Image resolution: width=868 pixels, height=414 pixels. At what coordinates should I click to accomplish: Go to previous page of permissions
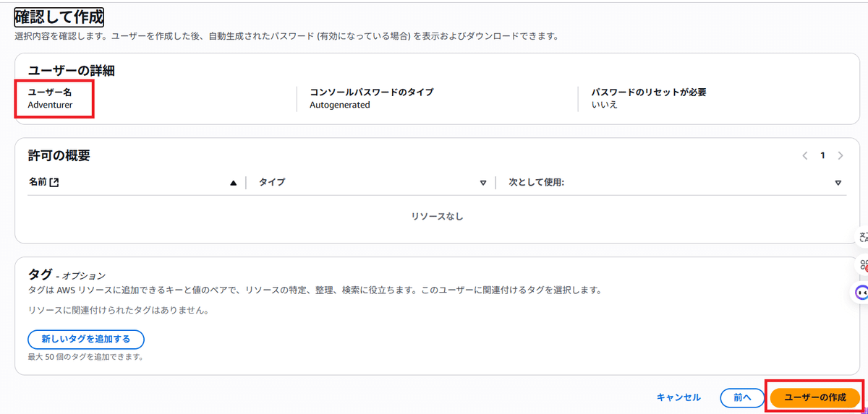click(x=805, y=155)
